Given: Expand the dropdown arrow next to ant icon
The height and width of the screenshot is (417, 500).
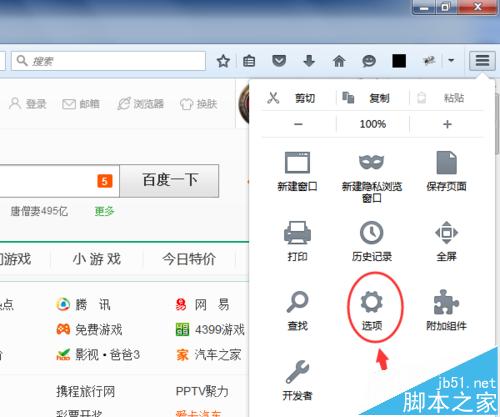Looking at the screenshot, I should coord(451,61).
